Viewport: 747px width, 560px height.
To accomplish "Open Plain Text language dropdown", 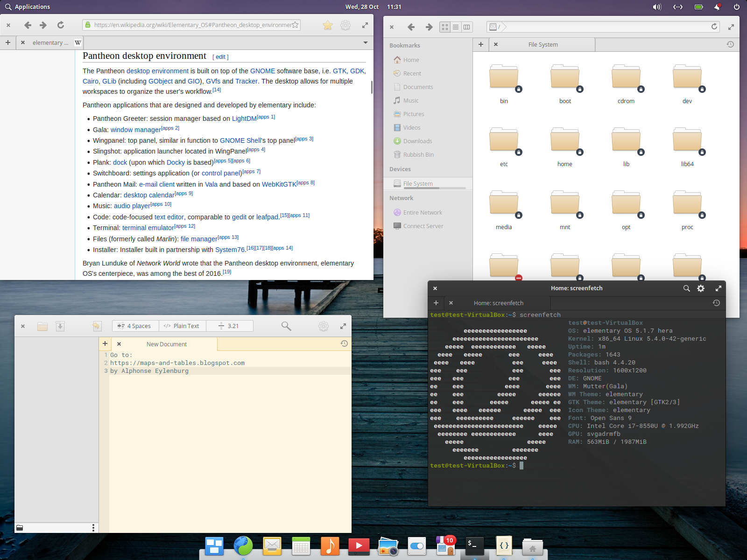I will coord(182,326).
